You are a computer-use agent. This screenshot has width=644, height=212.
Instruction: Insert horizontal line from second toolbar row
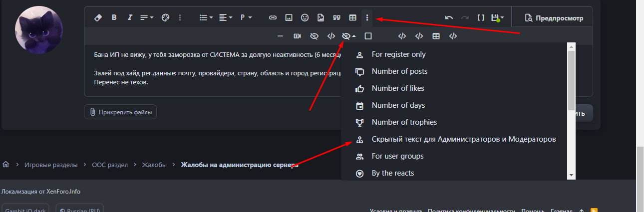(x=281, y=36)
